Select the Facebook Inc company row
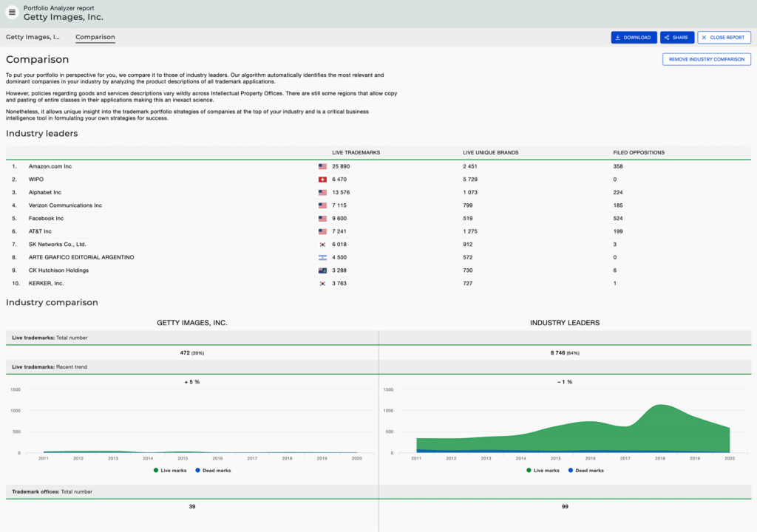 [x=47, y=219]
